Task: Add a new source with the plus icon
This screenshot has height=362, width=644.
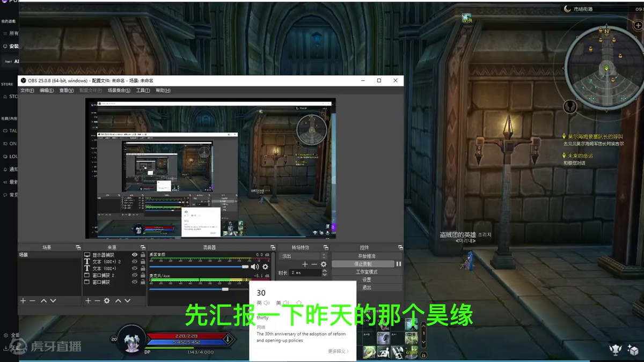Action: click(89, 301)
